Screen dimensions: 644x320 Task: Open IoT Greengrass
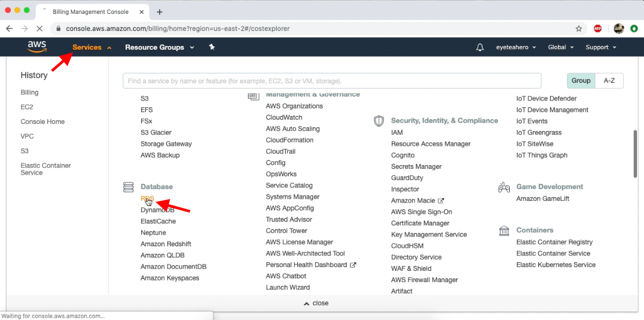(539, 132)
